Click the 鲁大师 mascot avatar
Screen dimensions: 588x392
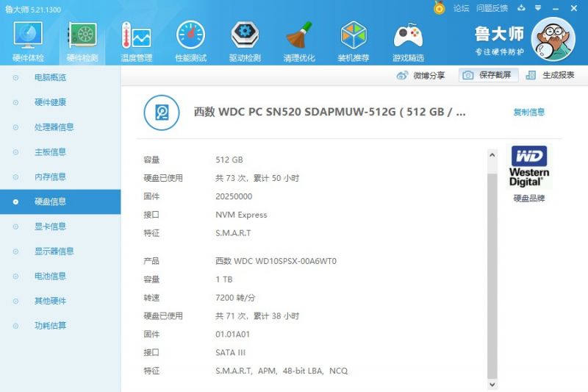pyautogui.click(x=553, y=39)
